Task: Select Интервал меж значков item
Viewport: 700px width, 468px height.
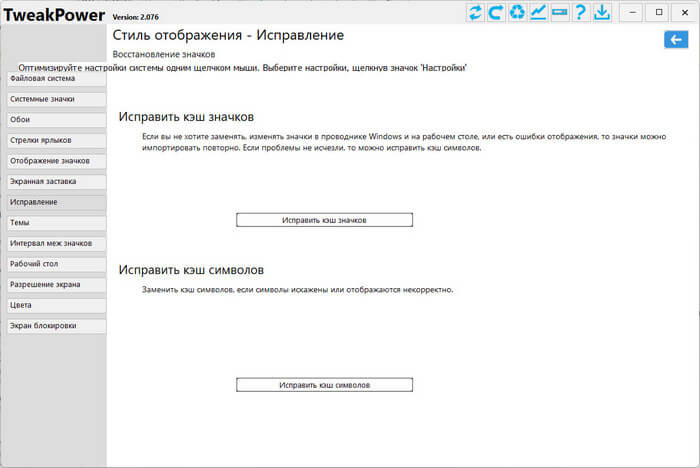Action: point(56,243)
